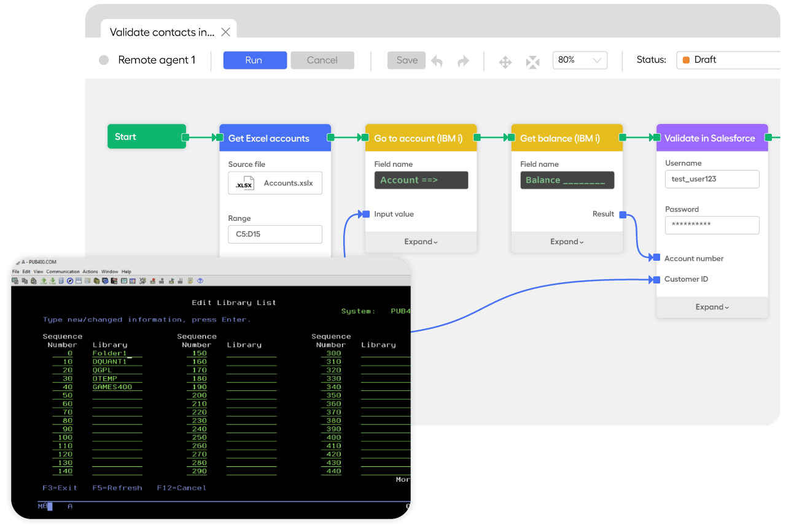Click the Cancel button
786x532 pixels.
click(x=322, y=60)
